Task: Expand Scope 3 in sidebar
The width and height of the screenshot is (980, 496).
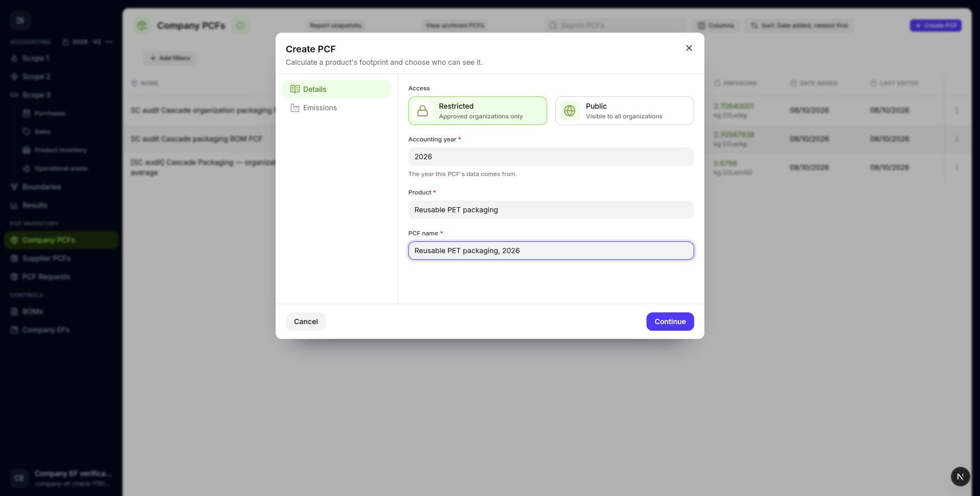Action: (x=61, y=95)
